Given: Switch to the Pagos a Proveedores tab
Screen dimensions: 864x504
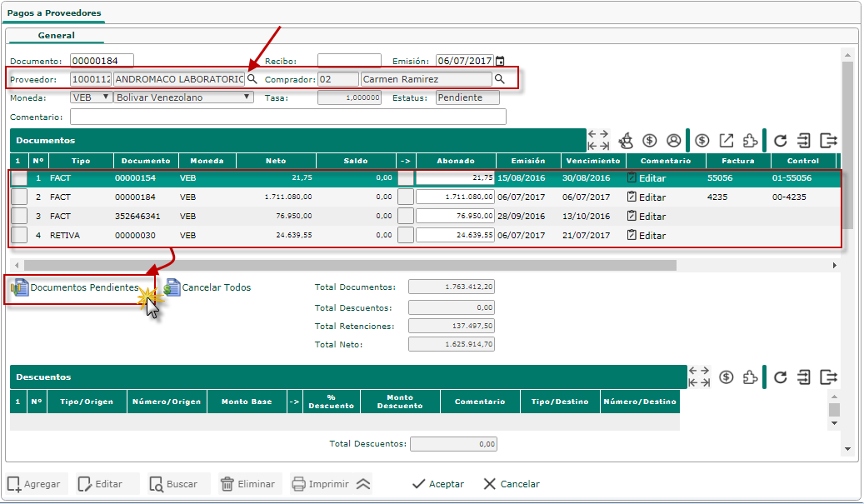Looking at the screenshot, I should 54,13.
